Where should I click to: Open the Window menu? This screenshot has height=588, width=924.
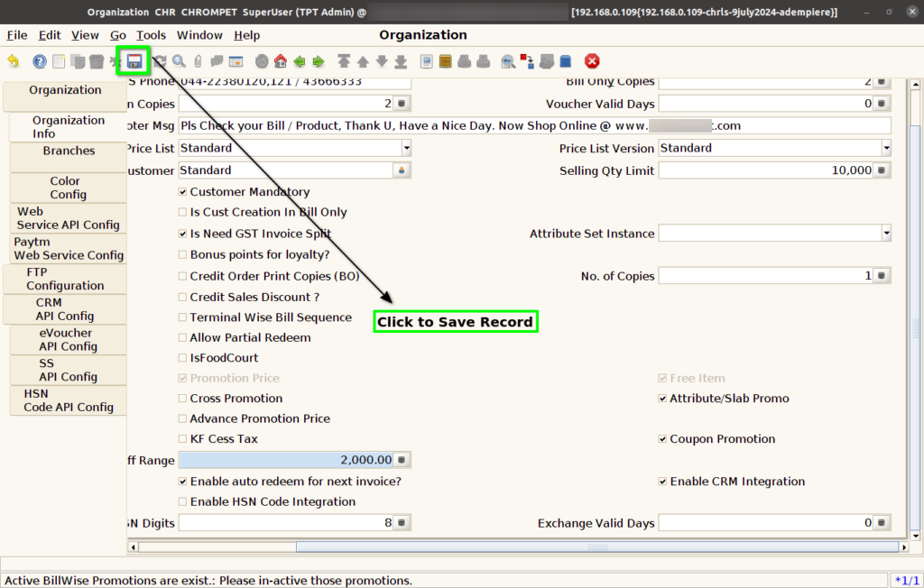(x=199, y=35)
